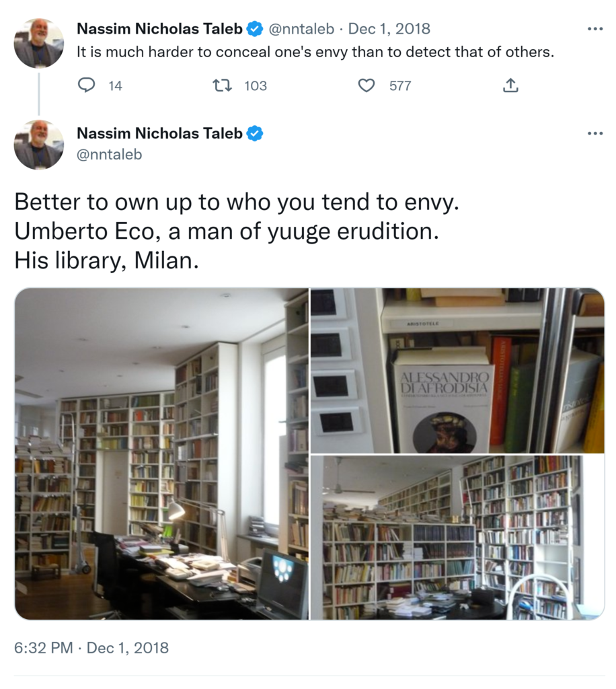Open the Alessandro di Afrodisia book photo
Image resolution: width=616 pixels, height=689 pixels.
(457, 371)
